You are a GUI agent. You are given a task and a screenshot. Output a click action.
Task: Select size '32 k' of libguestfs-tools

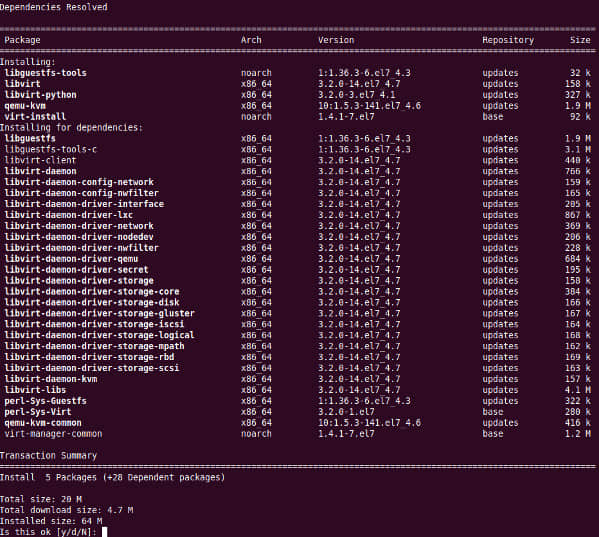tap(580, 73)
